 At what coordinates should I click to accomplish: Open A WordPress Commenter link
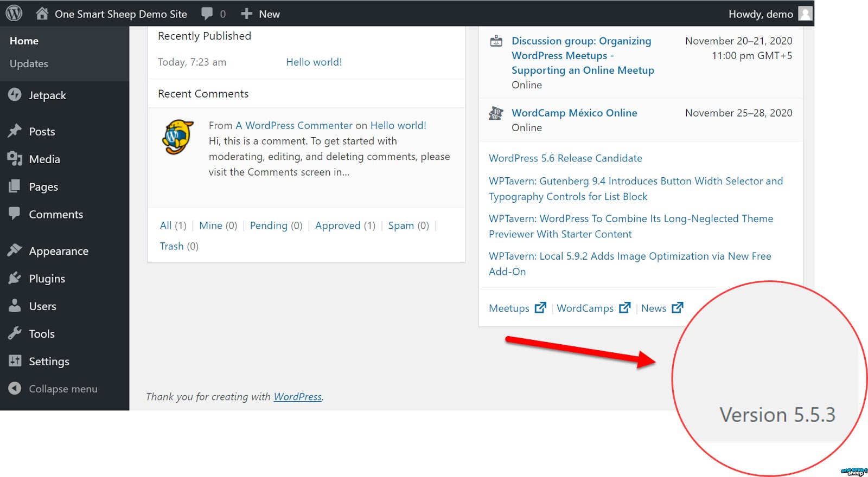(293, 125)
